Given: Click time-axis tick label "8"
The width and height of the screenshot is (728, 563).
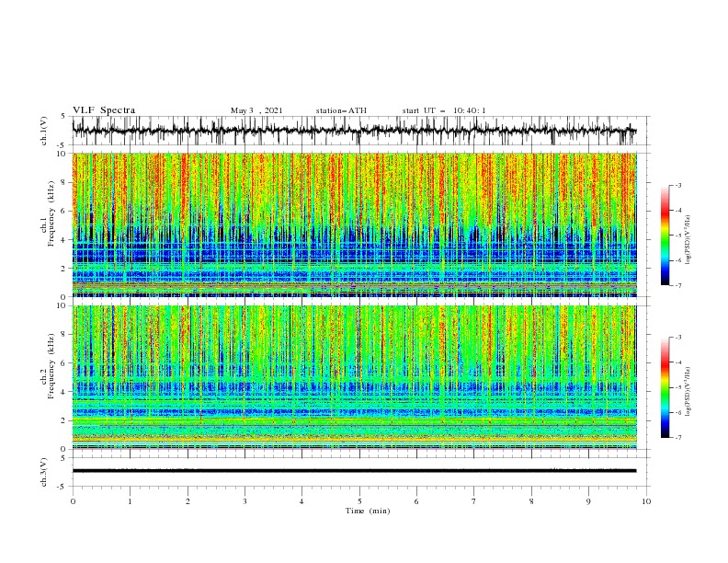Looking at the screenshot, I should pos(531,501).
